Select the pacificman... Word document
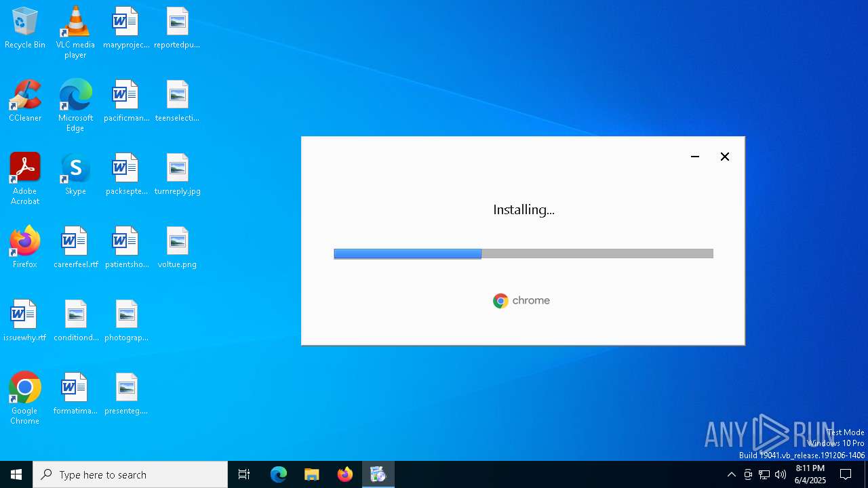The width and height of the screenshot is (868, 488). point(126,102)
